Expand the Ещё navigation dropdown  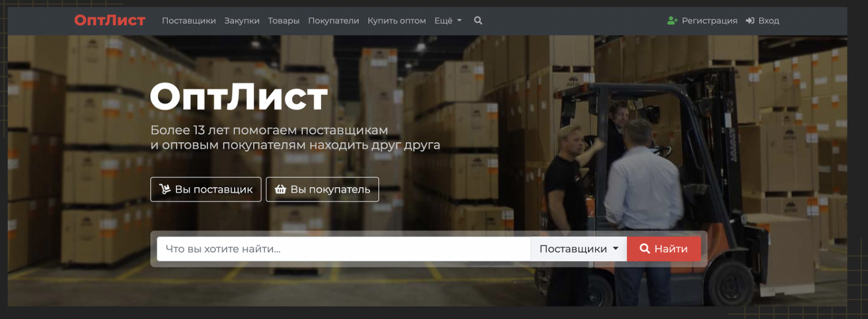click(x=448, y=21)
